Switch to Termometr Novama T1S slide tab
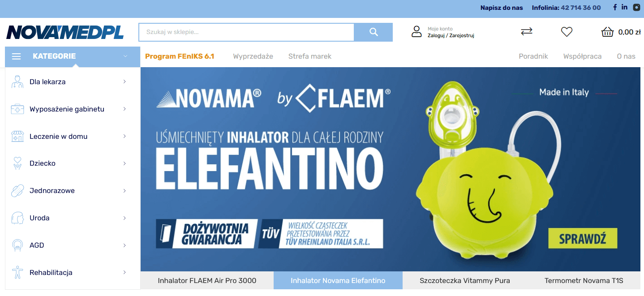This screenshot has width=644, height=296. (584, 281)
